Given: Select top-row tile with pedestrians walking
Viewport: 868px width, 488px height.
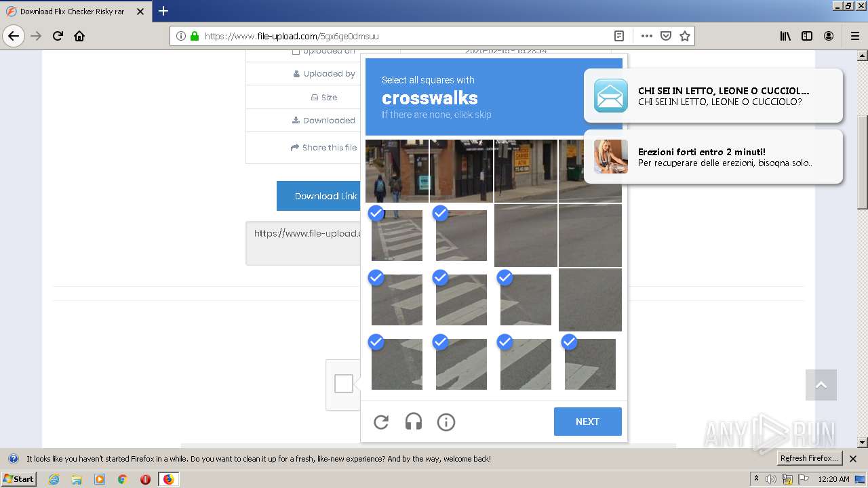Looking at the screenshot, I should pyautogui.click(x=397, y=171).
